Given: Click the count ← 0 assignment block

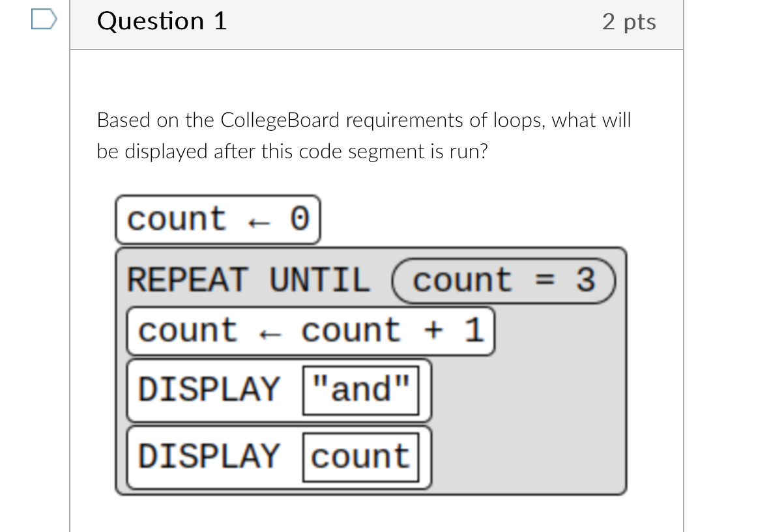Looking at the screenshot, I should (x=218, y=219).
